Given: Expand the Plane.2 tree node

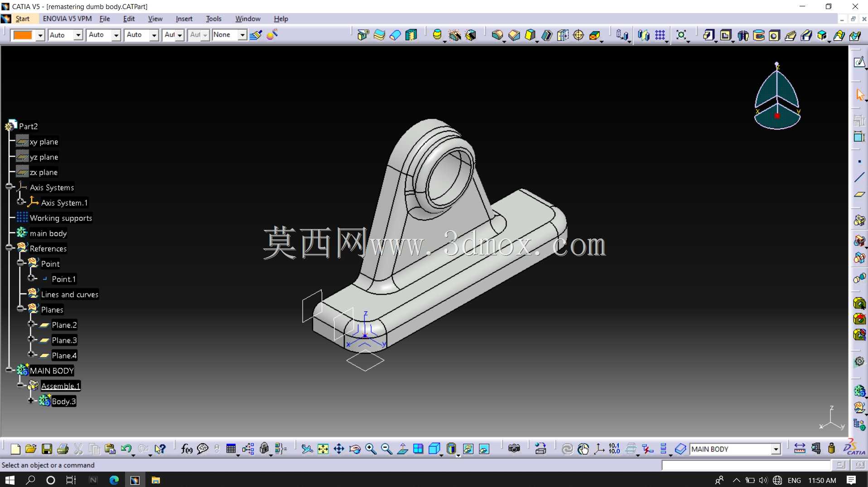Looking at the screenshot, I should [x=31, y=324].
